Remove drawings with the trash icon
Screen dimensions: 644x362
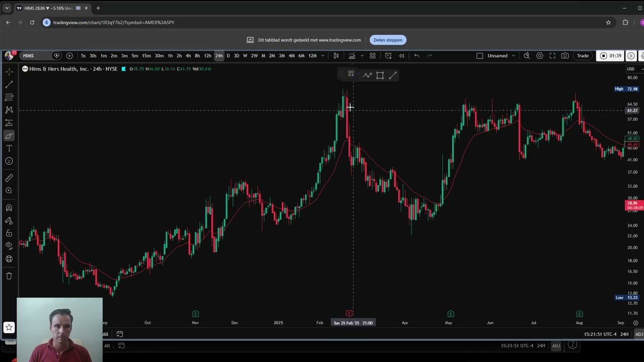click(x=9, y=276)
